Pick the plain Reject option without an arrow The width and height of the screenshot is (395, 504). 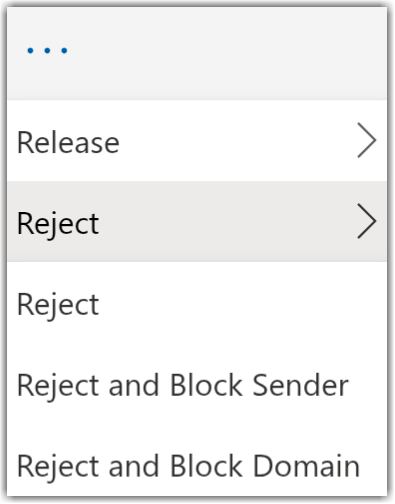pyautogui.click(x=197, y=303)
